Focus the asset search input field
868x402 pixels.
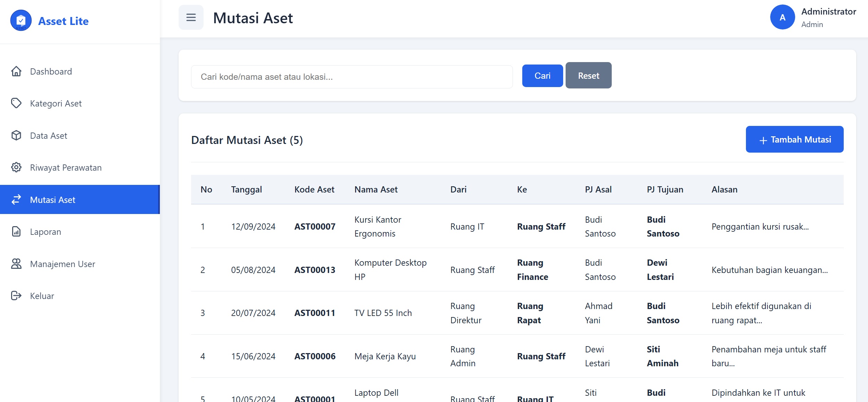tap(352, 77)
